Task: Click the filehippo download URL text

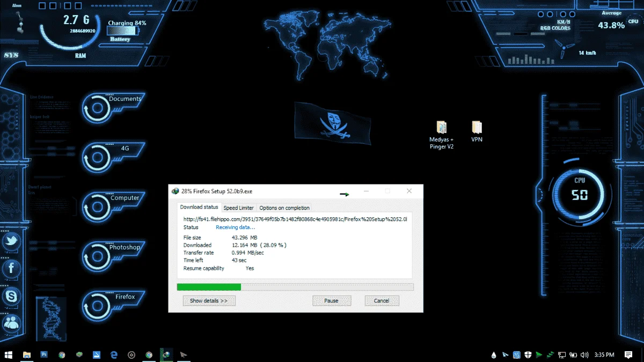Action: [295, 219]
